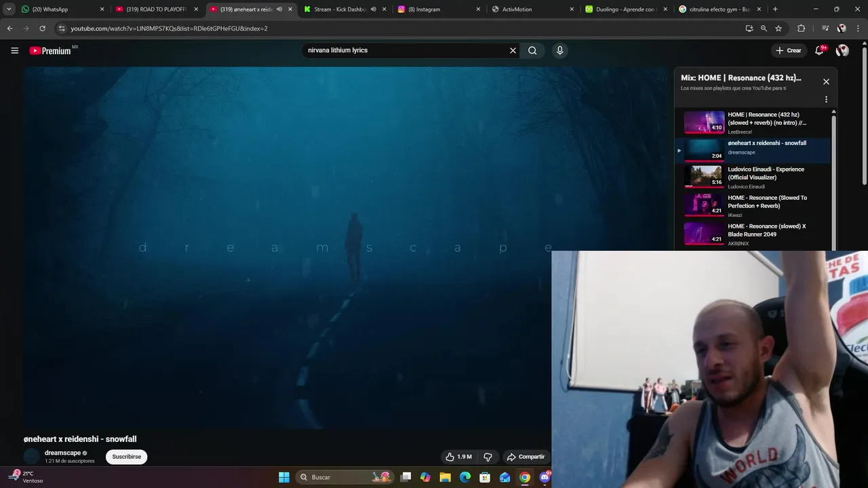Open the weather widget showing 21°C Ventoso

point(26,477)
